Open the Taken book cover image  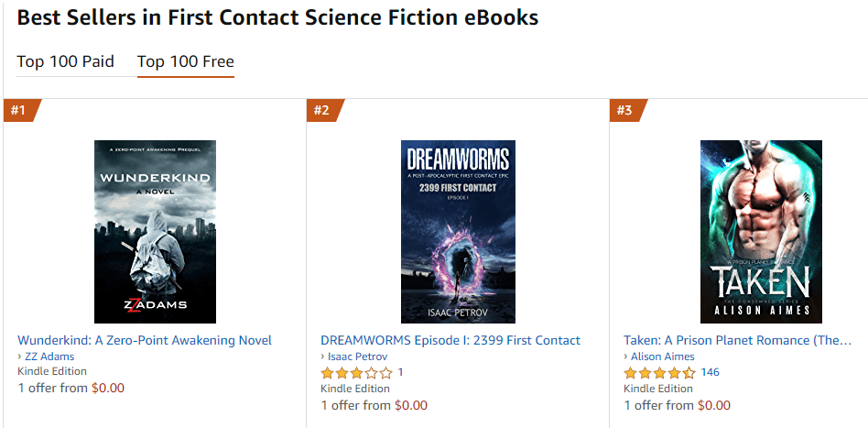(x=761, y=232)
